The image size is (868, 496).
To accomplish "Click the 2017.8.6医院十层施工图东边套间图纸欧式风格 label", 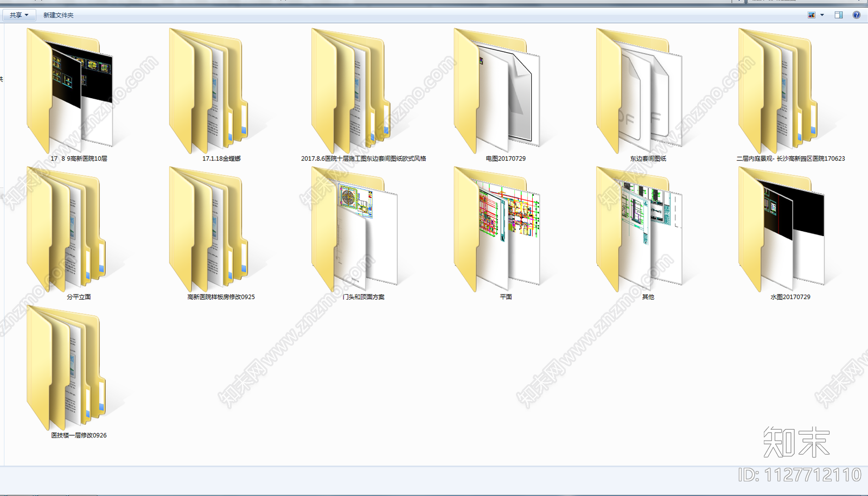I will point(363,158).
